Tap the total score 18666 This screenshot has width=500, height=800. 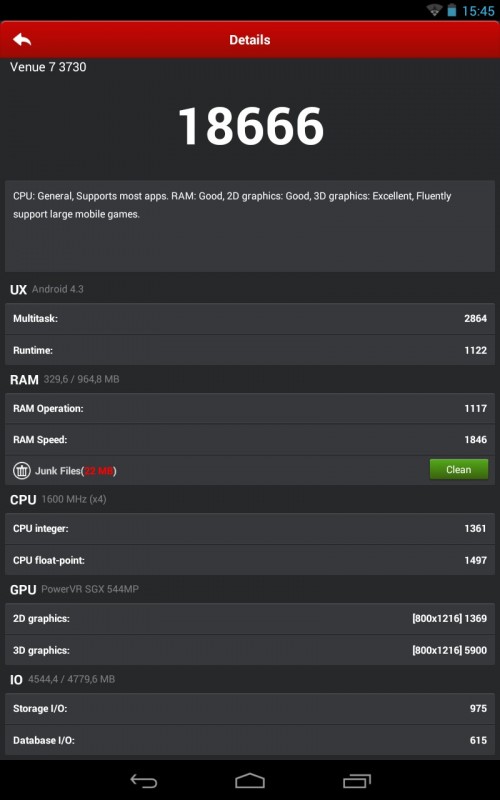point(251,126)
